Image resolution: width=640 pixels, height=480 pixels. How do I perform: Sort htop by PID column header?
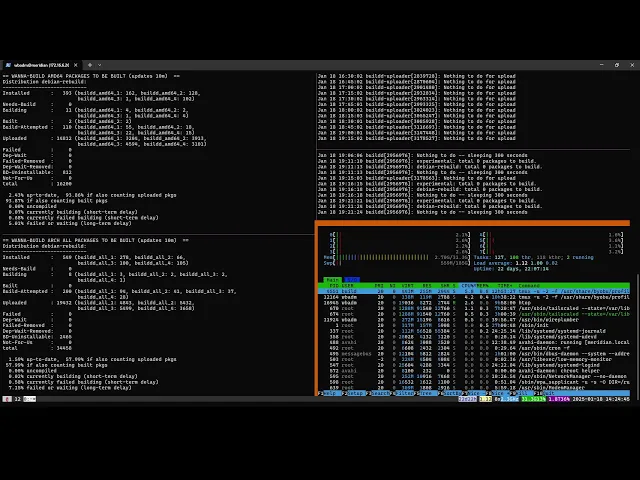(x=333, y=285)
